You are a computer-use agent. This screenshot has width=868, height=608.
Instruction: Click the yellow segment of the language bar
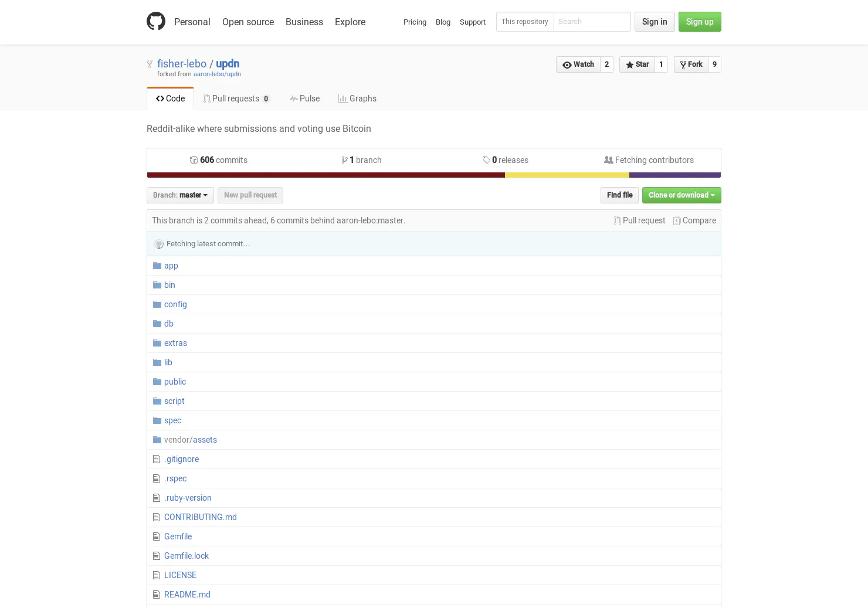[567, 175]
